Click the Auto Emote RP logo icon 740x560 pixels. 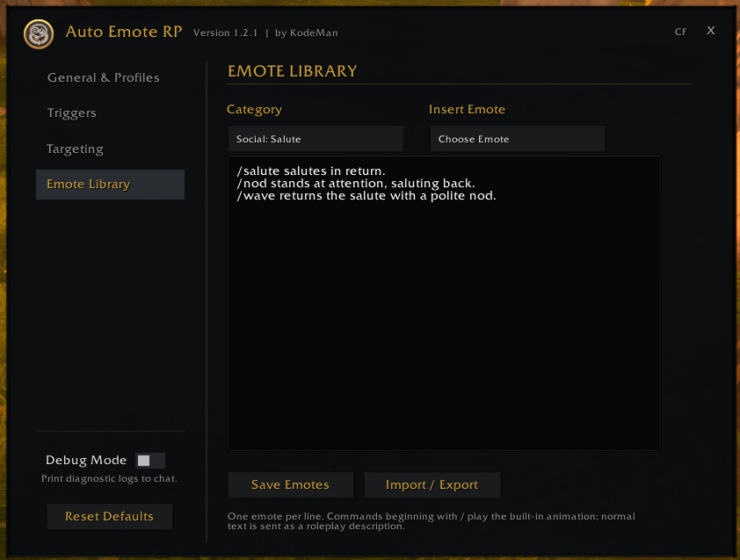[39, 34]
